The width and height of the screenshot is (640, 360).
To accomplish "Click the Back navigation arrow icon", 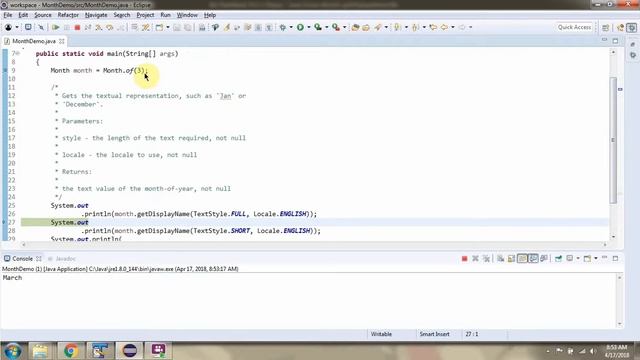I will pos(444,27).
